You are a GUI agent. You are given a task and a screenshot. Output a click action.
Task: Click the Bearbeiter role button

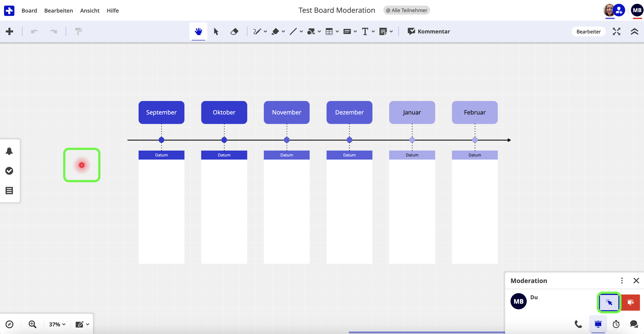[x=588, y=31]
